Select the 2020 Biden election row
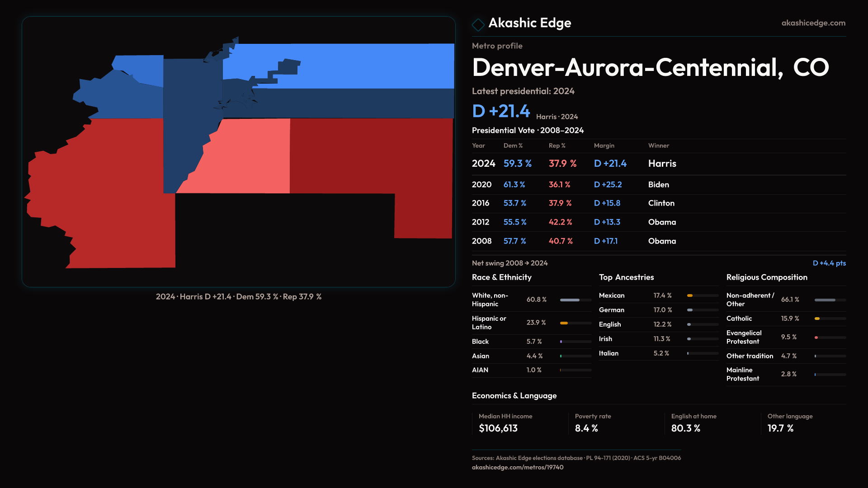The height and width of the screenshot is (488, 868). pyautogui.click(x=658, y=184)
